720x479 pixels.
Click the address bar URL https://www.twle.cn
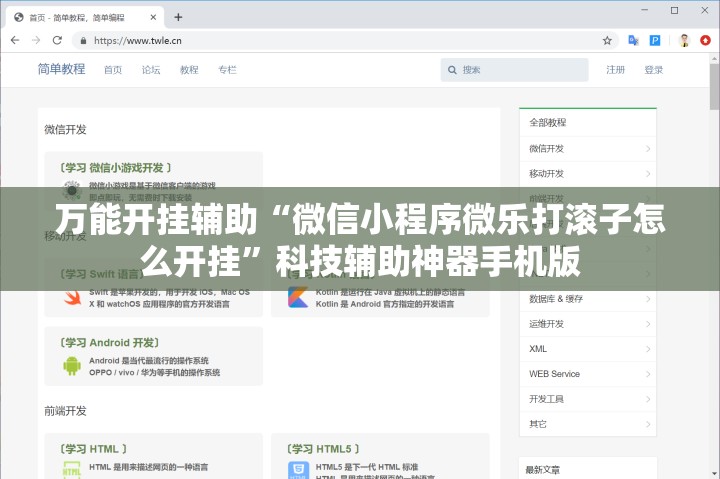coord(138,41)
